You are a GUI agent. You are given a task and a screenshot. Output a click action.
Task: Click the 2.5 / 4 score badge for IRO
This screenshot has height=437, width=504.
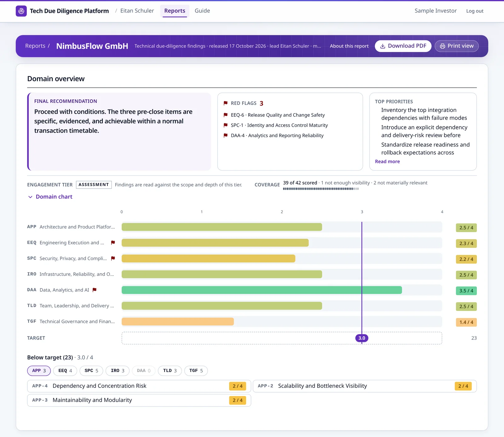[x=466, y=275]
